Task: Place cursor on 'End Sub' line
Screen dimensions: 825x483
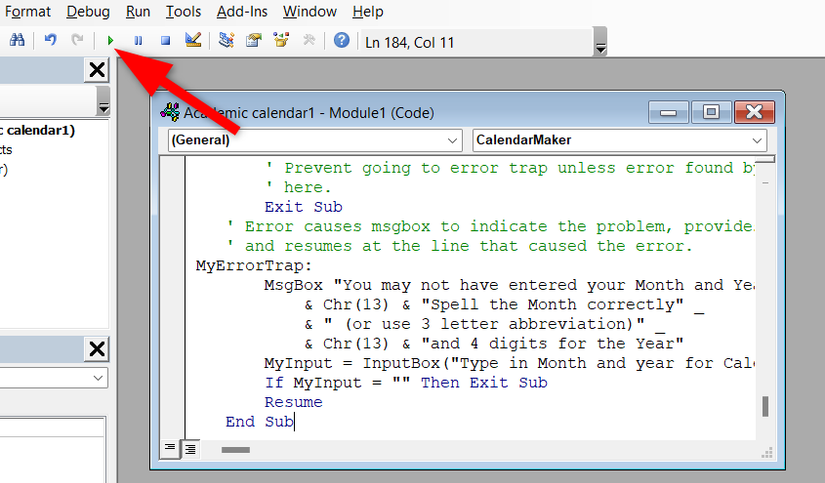Action: 259,421
